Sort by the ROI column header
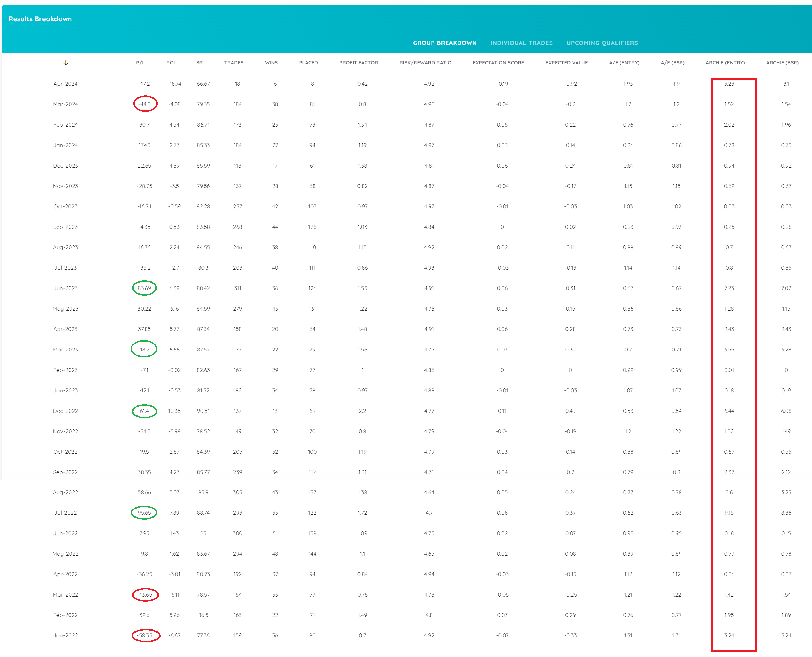Viewport: 812px width, 657px height. tap(171, 63)
